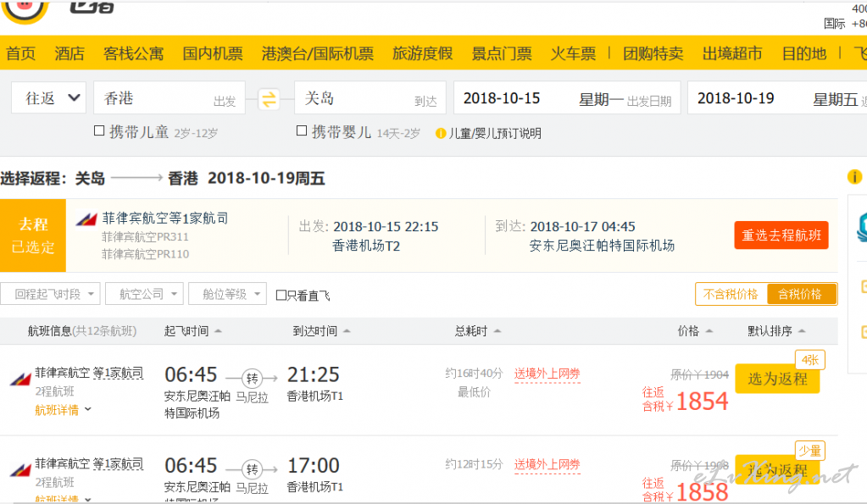Open 客栈公寓 navigation item

[x=133, y=53]
